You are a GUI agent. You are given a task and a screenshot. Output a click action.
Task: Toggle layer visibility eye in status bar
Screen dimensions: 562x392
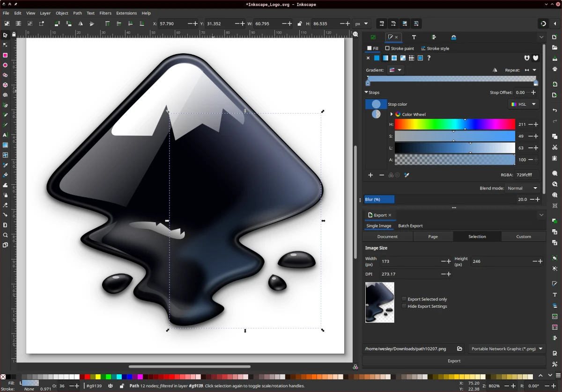pos(111,386)
